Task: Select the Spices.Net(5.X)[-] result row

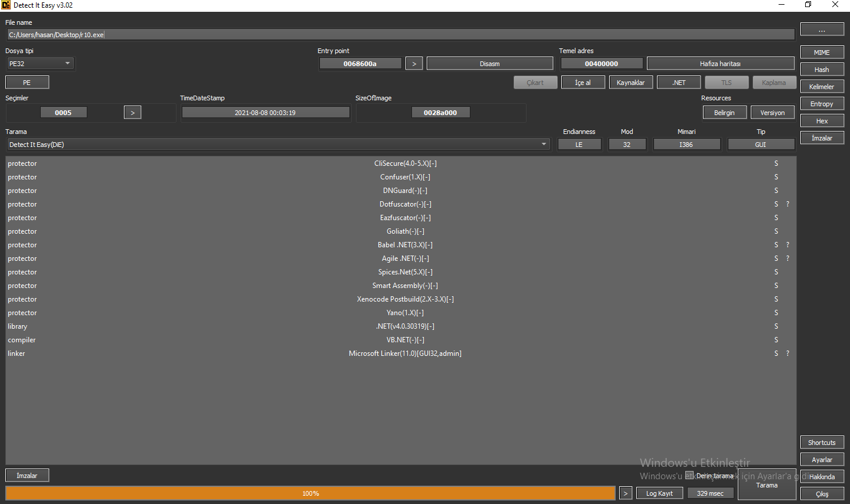Action: click(x=401, y=272)
